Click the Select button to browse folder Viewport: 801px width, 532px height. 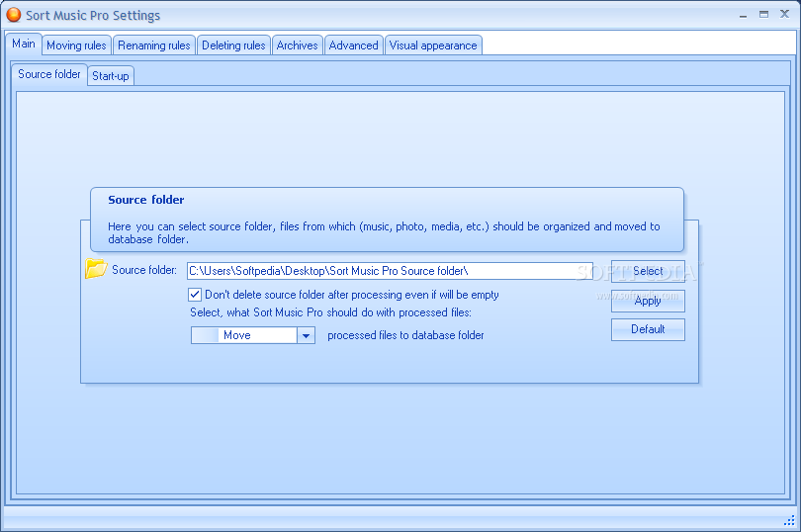click(648, 271)
